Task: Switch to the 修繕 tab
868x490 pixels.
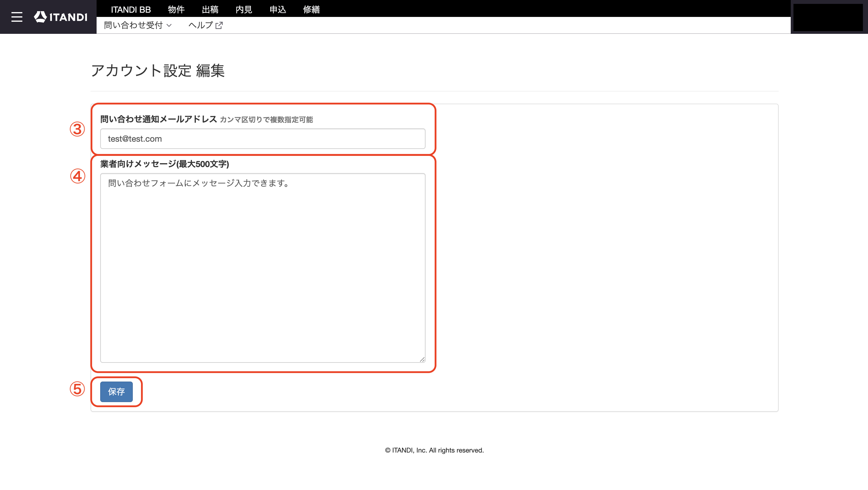Action: tap(311, 9)
